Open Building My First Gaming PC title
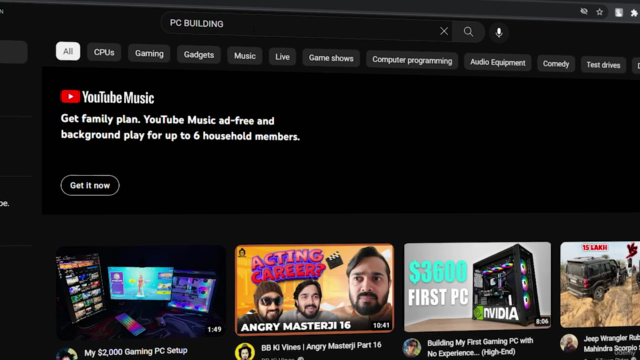The image size is (640, 360). (x=480, y=347)
